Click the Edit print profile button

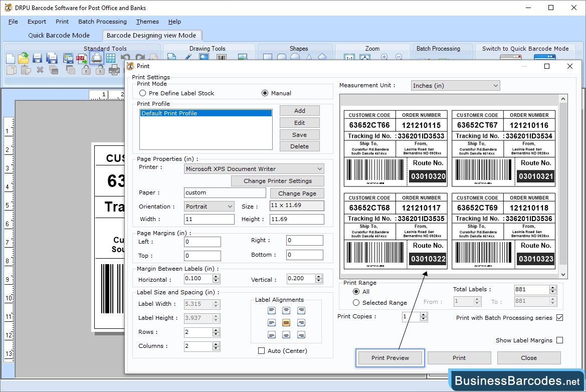tap(300, 123)
